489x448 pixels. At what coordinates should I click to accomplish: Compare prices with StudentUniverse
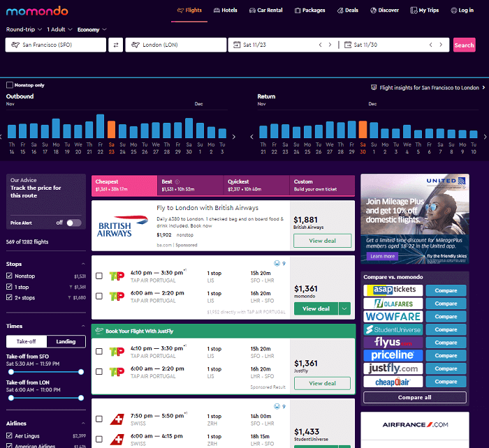446,329
